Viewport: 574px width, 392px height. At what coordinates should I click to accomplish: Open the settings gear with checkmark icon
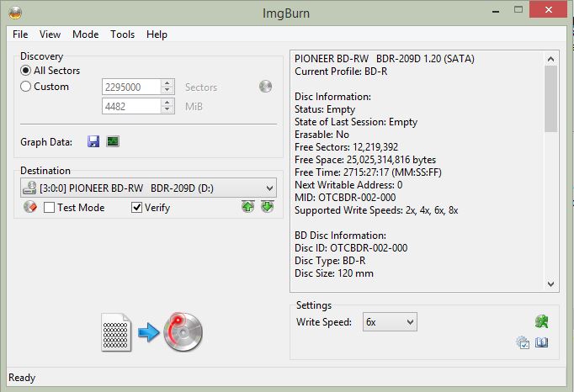[523, 342]
